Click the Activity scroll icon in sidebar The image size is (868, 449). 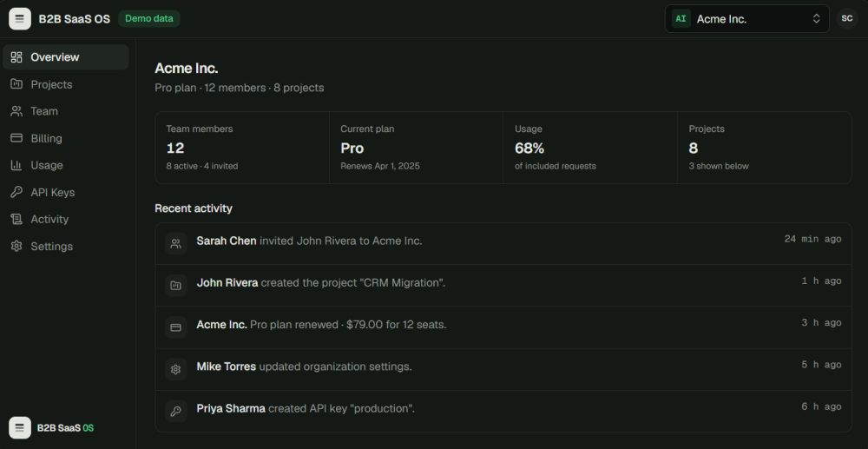pyautogui.click(x=16, y=219)
